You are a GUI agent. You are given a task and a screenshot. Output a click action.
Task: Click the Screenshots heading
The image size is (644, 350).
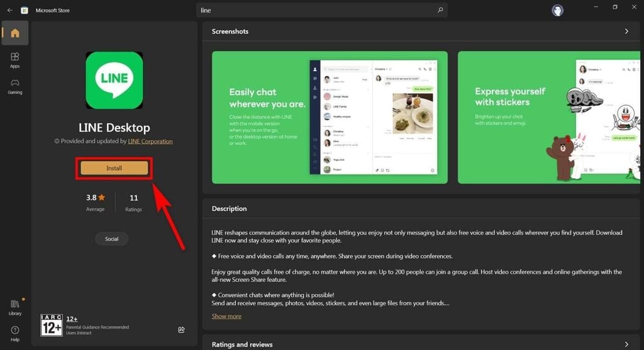[230, 31]
